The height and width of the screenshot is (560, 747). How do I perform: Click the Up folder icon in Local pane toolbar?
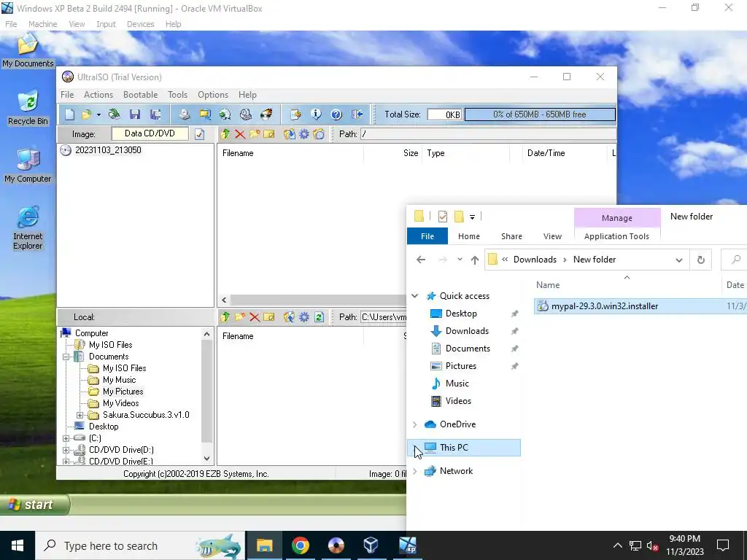(x=225, y=317)
